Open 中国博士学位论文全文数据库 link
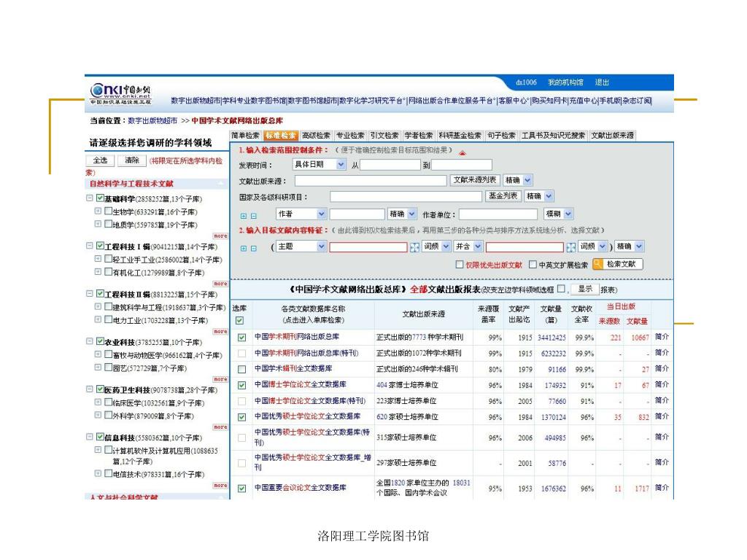Image resolution: width=747 pixels, height=560 pixels. click(300, 384)
